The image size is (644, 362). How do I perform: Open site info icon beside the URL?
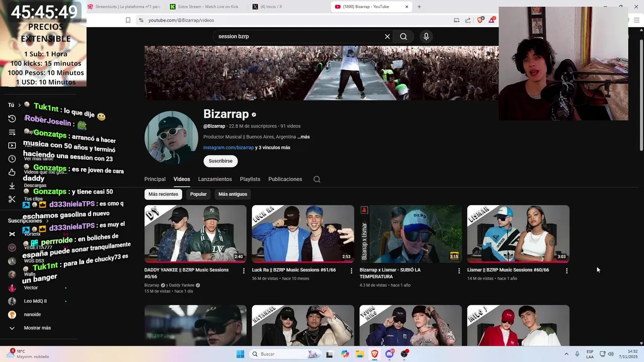pyautogui.click(x=141, y=20)
